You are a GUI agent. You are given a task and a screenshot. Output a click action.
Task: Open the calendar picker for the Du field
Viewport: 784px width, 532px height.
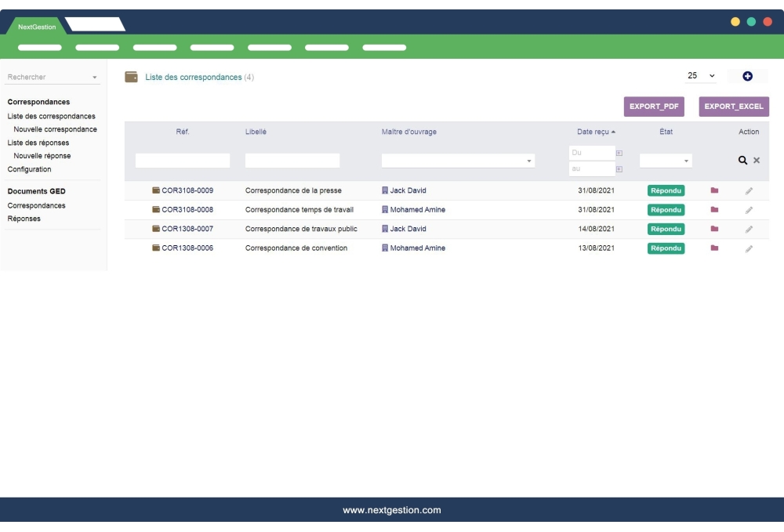(x=619, y=154)
